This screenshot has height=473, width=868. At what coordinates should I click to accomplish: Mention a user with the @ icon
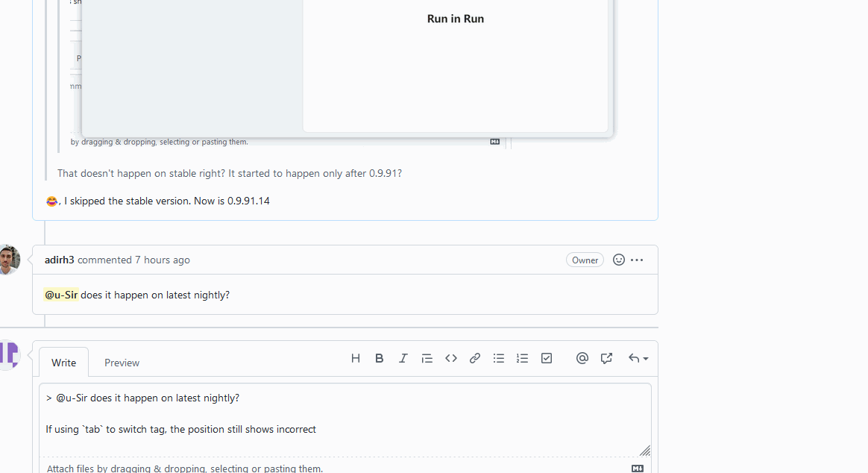(582, 358)
